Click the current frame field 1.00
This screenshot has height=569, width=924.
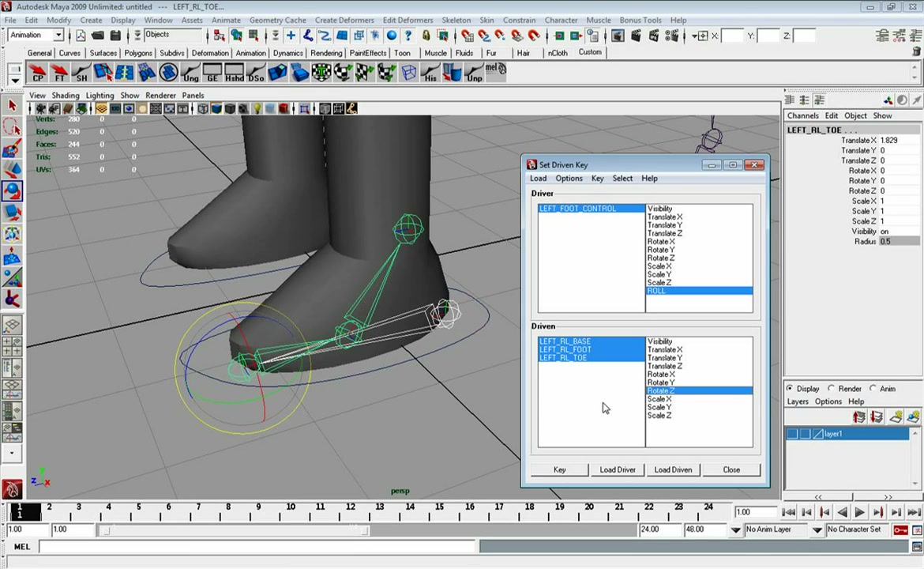(756, 512)
